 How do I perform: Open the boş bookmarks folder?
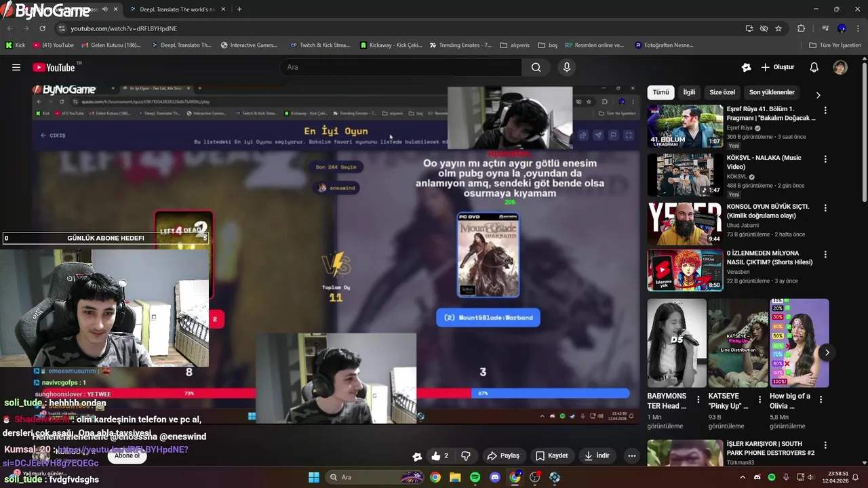click(x=547, y=45)
